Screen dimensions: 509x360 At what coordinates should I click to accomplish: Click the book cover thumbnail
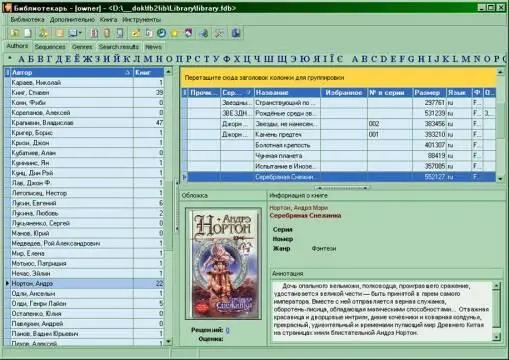click(x=223, y=263)
